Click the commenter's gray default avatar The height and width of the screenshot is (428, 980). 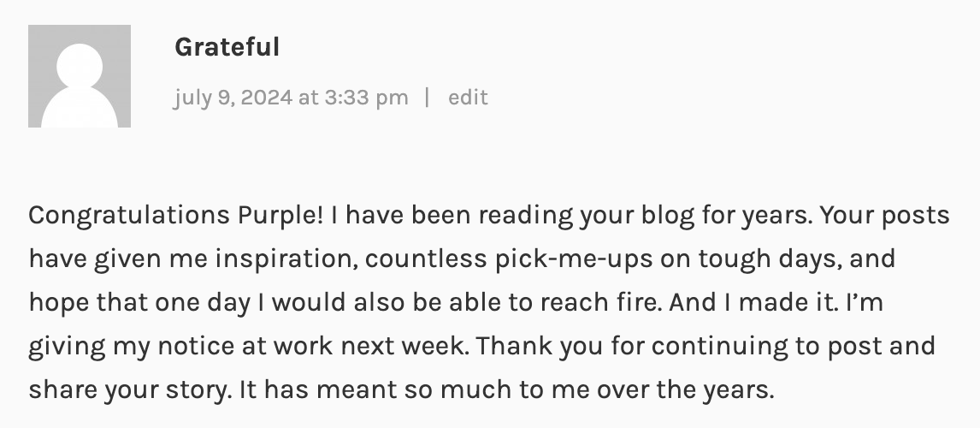(x=80, y=76)
